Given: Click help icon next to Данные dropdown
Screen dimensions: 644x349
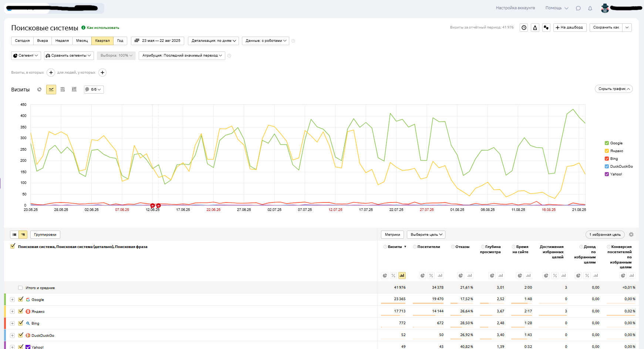Looking at the screenshot, I should pos(293,41).
